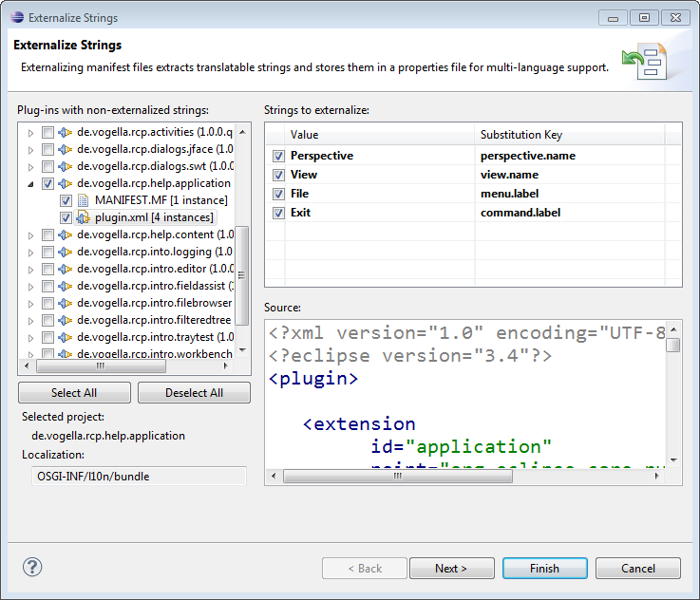Screen dimensions: 700x600
Task: Click the plug-in icon beside de.vogella.rcp.dialogs.swt
Action: [66, 166]
